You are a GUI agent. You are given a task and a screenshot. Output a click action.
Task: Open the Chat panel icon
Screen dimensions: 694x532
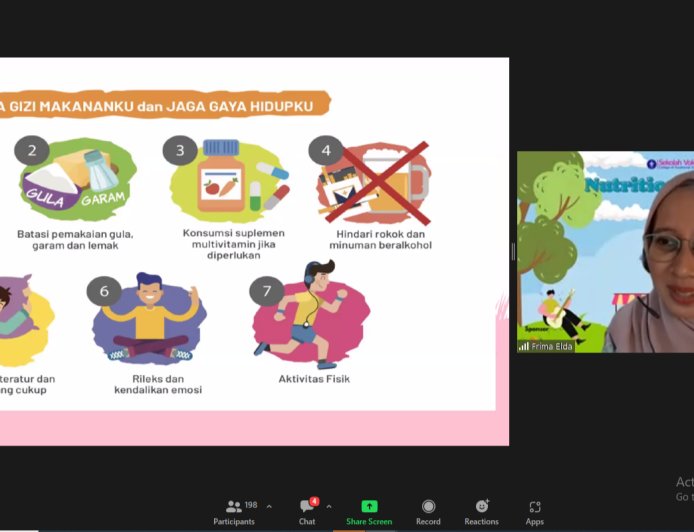click(x=307, y=506)
